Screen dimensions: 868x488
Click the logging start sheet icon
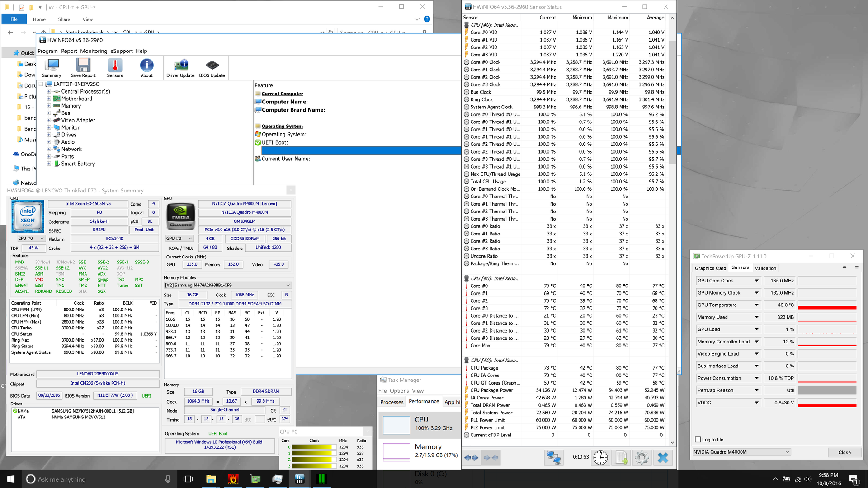(622, 458)
